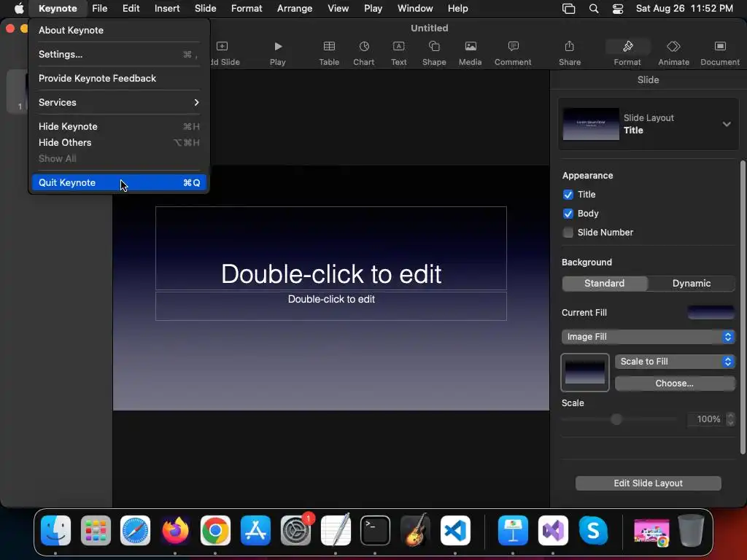Open the Trash in the Dock

tap(692, 531)
